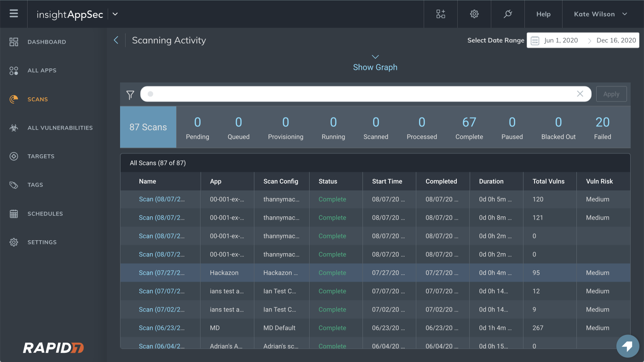
Task: Click the MD Default scan config cell
Action: pos(280,328)
